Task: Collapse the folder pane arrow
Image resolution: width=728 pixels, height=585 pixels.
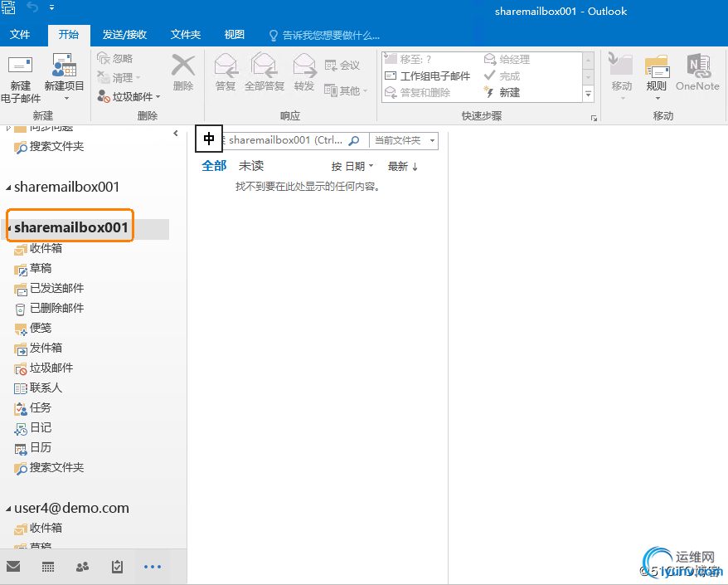Action: pos(176,134)
